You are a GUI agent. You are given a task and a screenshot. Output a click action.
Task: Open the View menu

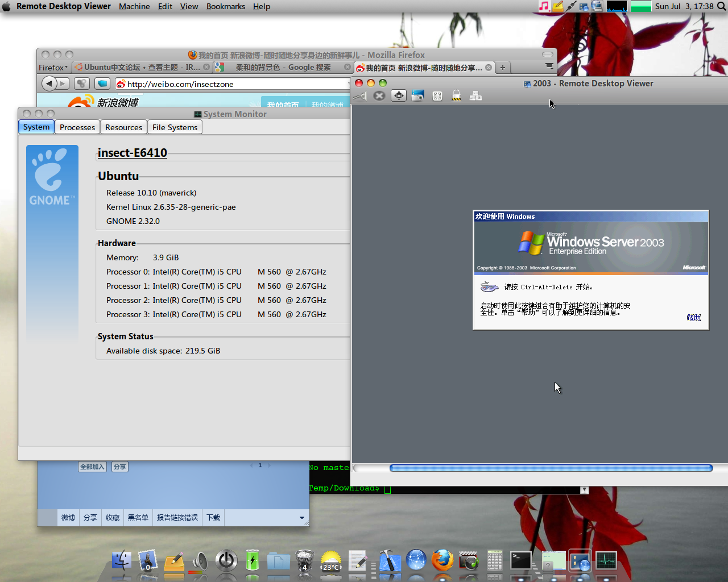189,6
